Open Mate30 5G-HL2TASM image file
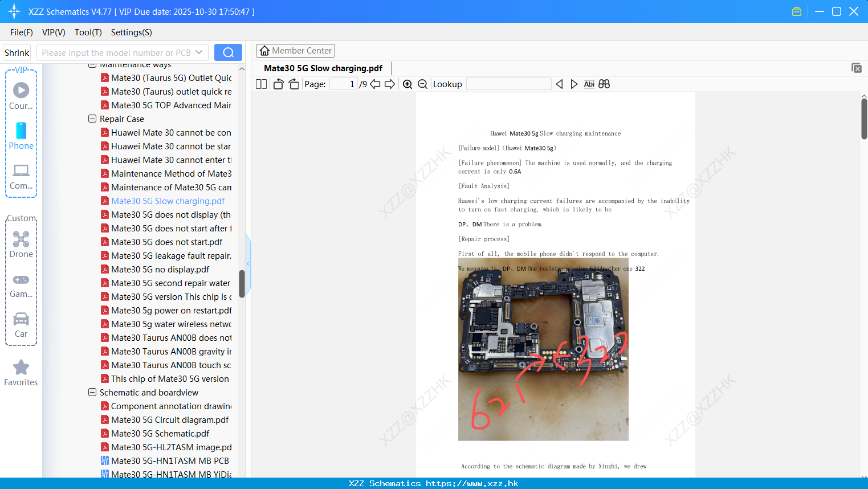The width and height of the screenshot is (868, 489). coord(166,447)
